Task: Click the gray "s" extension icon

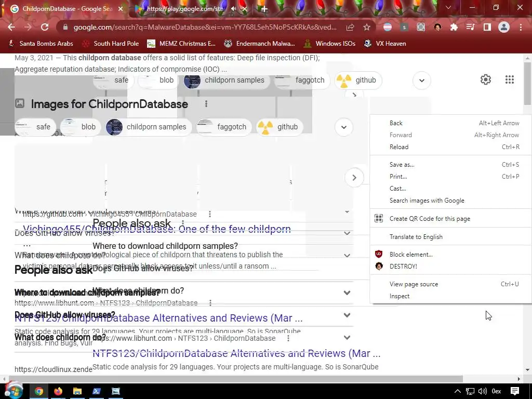Action: (x=404, y=27)
